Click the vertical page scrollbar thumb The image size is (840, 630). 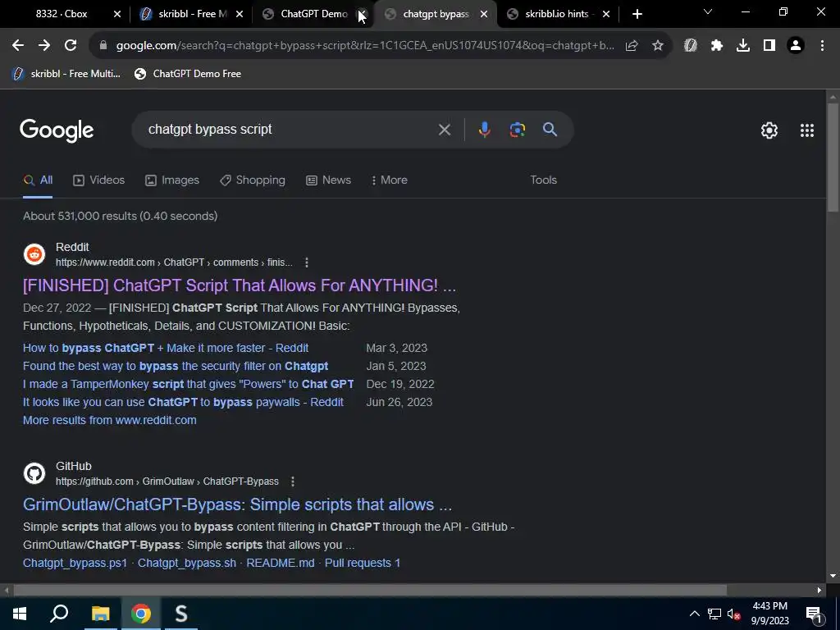[x=833, y=158]
